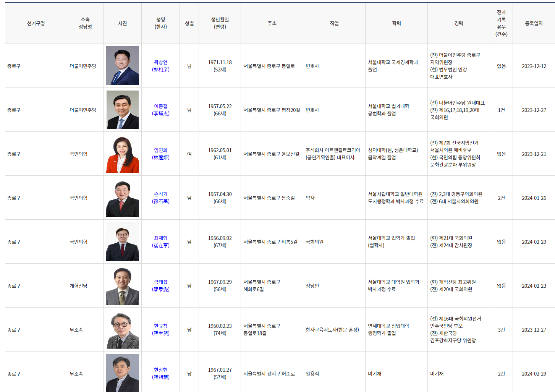
Task: Click the 소속 정당명 column header
Action: [x=85, y=23]
